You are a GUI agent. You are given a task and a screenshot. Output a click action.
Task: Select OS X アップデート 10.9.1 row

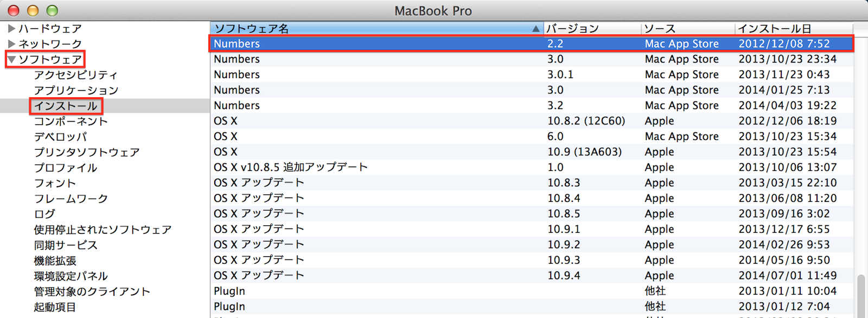pyautogui.click(x=532, y=229)
